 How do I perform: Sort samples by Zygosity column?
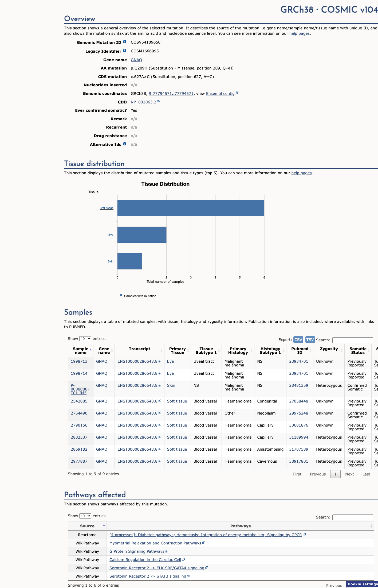coord(329,351)
